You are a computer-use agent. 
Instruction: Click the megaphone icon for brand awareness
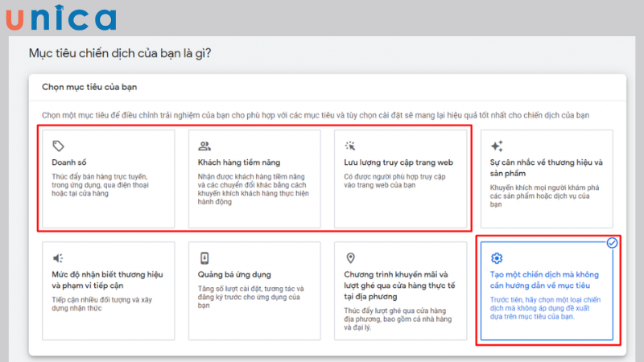(x=58, y=258)
